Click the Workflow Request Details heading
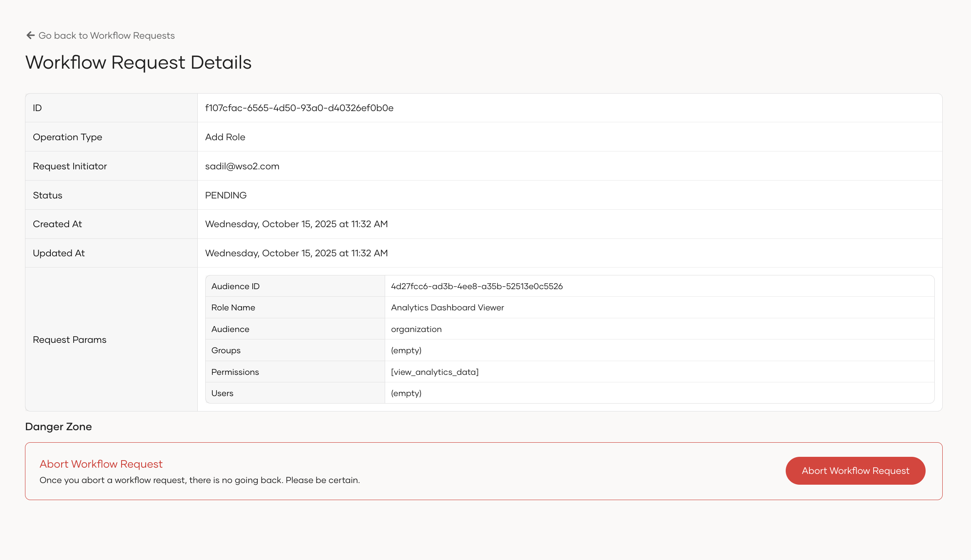This screenshot has height=560, width=971. tap(138, 62)
